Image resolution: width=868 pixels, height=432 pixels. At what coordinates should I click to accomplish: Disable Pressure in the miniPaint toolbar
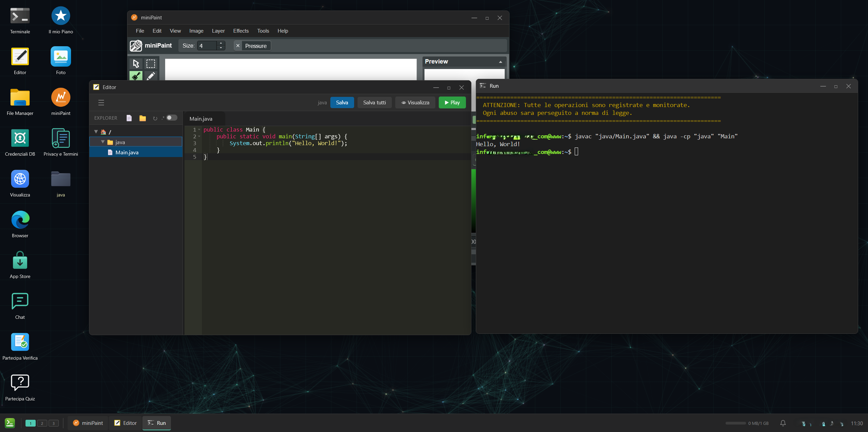click(x=238, y=46)
